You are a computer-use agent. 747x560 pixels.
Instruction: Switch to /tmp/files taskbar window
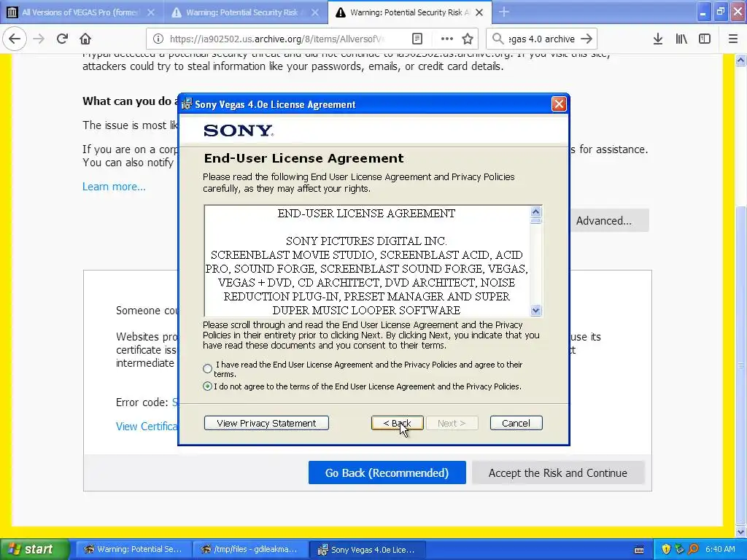pyautogui.click(x=249, y=549)
